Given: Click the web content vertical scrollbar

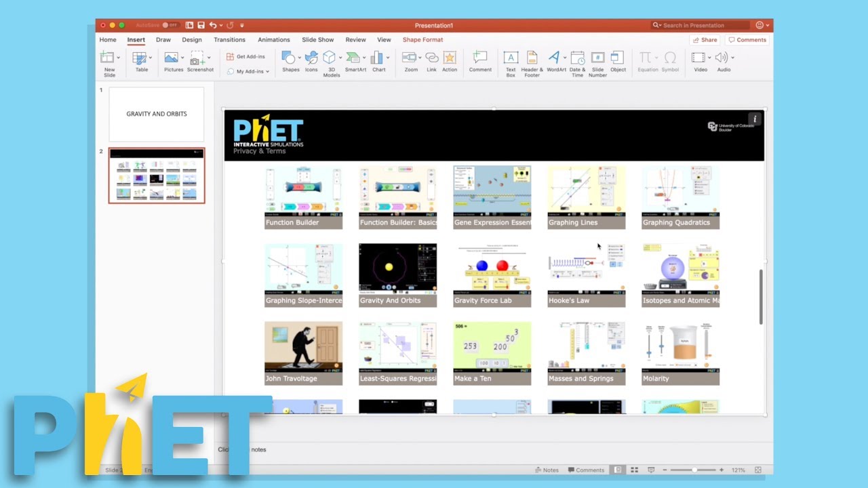Looking at the screenshot, I should 760,296.
